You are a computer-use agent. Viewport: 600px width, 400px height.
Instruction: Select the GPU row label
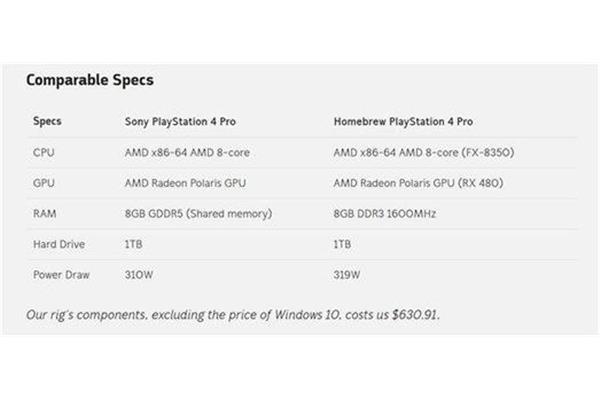[44, 183]
